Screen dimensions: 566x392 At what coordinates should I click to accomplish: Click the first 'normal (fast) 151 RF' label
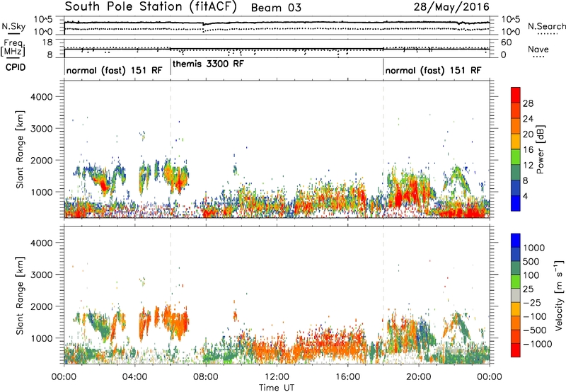tap(114, 70)
